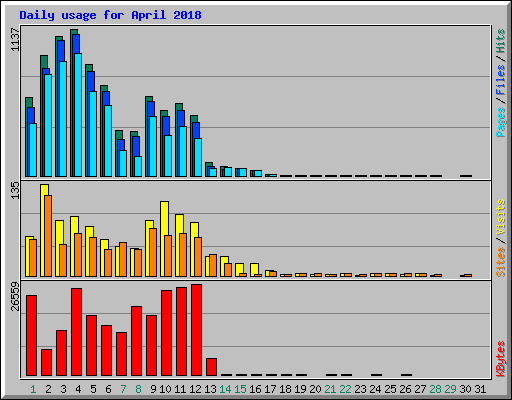Click the cyan 'Pages' legend label
This screenshot has height=400, width=512.
(501, 122)
